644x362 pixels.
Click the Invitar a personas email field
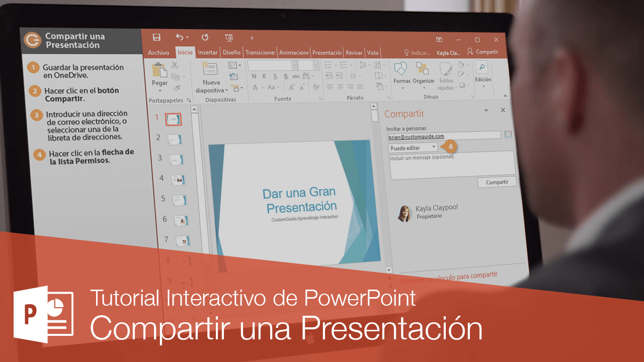pyautogui.click(x=444, y=136)
